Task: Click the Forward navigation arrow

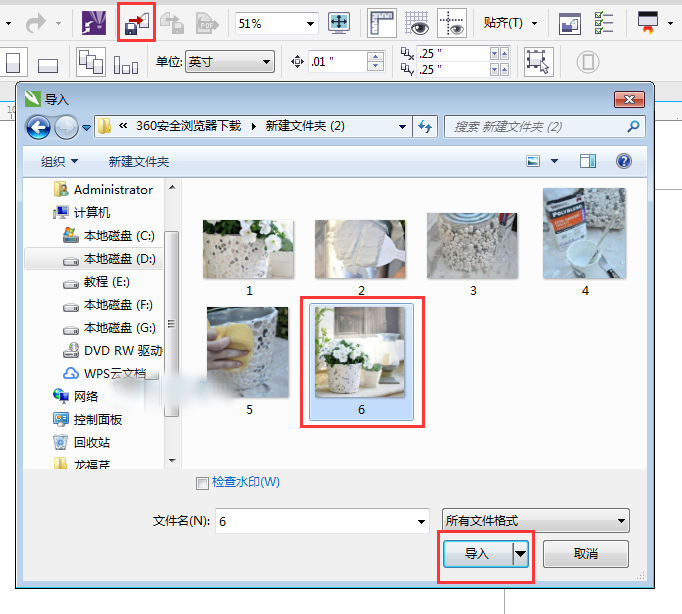Action: tap(66, 127)
